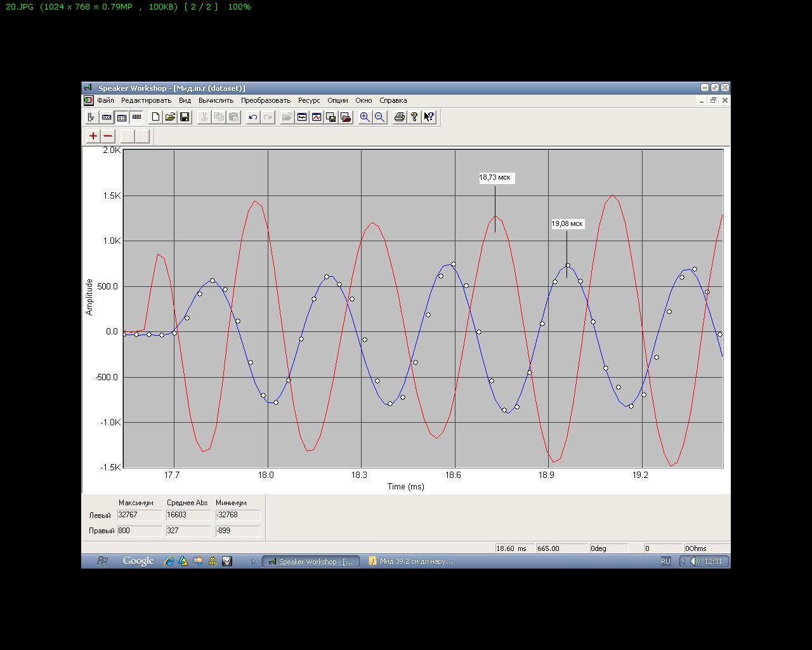
Task: Click the Print icon in toolbar
Action: pyautogui.click(x=399, y=117)
